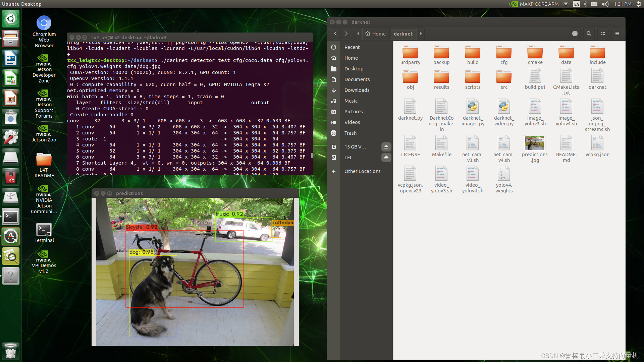
Task: Click the Home path bar button
Action: tap(375, 34)
